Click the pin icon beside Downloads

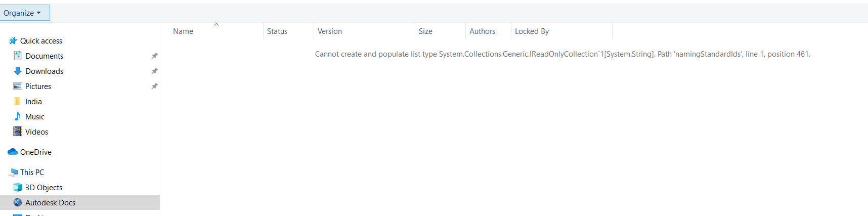pos(154,71)
